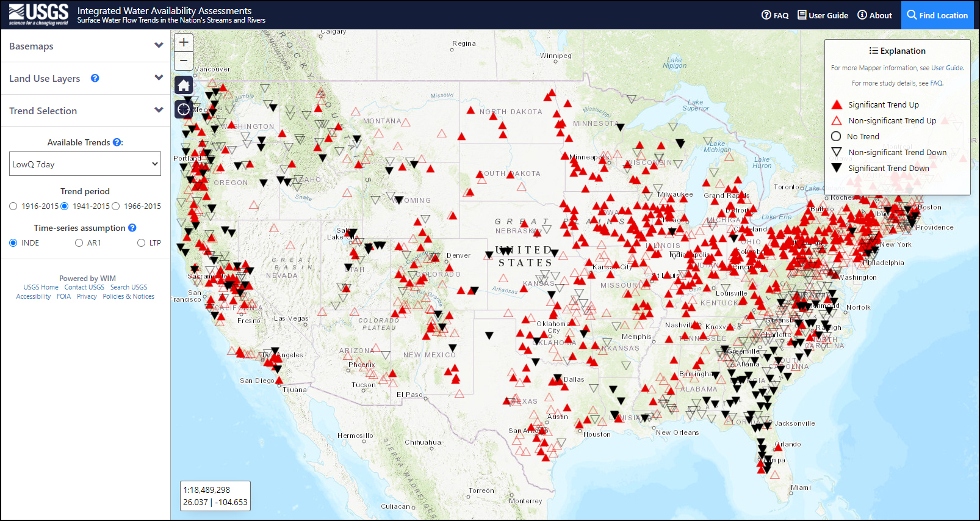Open the User Guide from the header

pyautogui.click(x=823, y=15)
